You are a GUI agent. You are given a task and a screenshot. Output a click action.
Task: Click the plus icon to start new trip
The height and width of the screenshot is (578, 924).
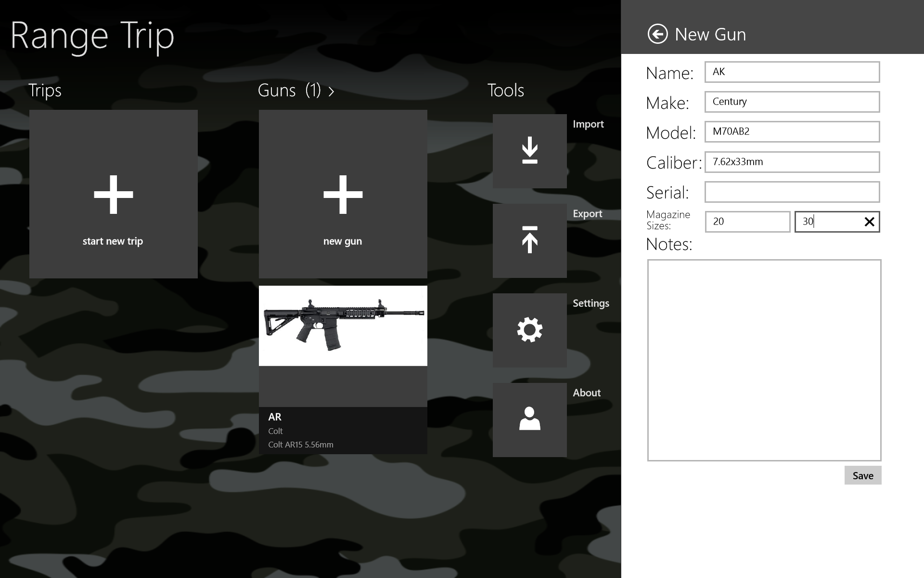coord(113,194)
